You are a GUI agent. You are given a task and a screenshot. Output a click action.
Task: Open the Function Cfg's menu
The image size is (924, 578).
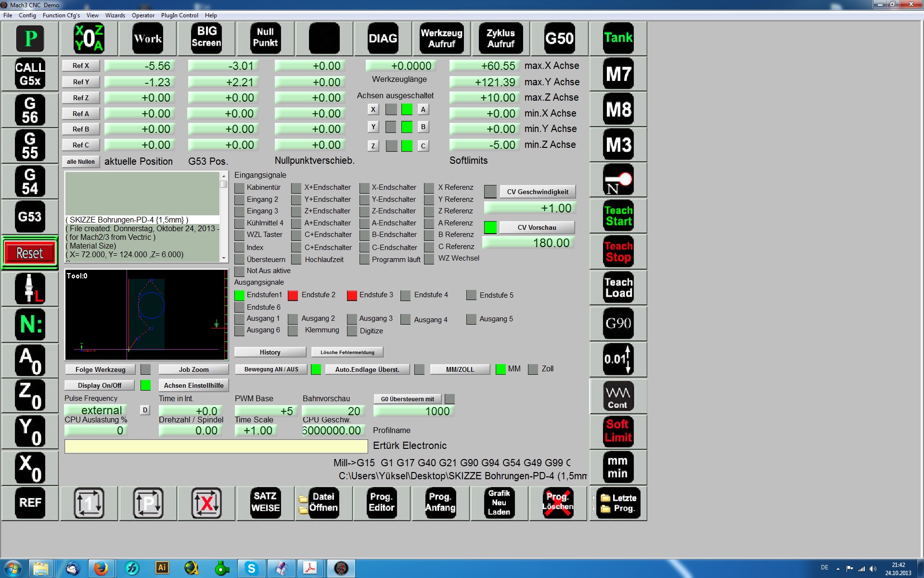pyautogui.click(x=61, y=15)
